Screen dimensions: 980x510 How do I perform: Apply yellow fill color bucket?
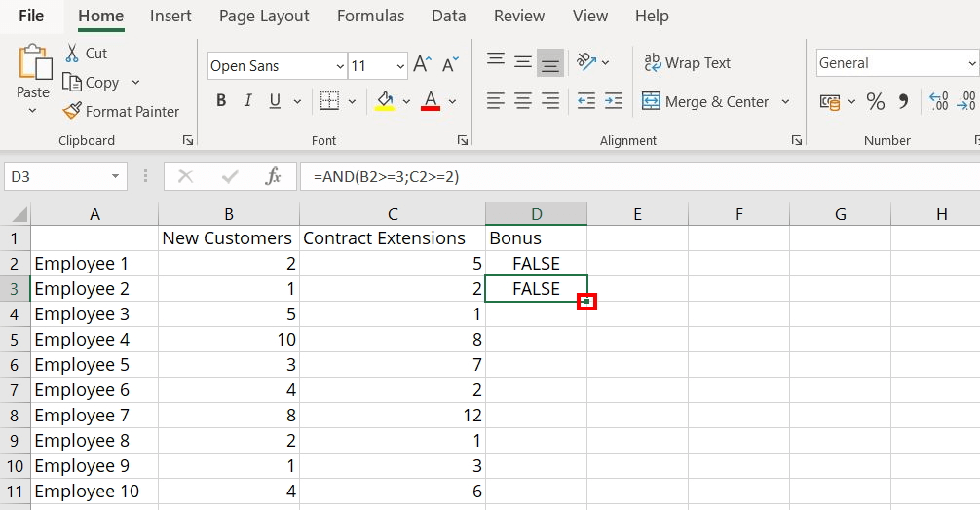tap(385, 100)
